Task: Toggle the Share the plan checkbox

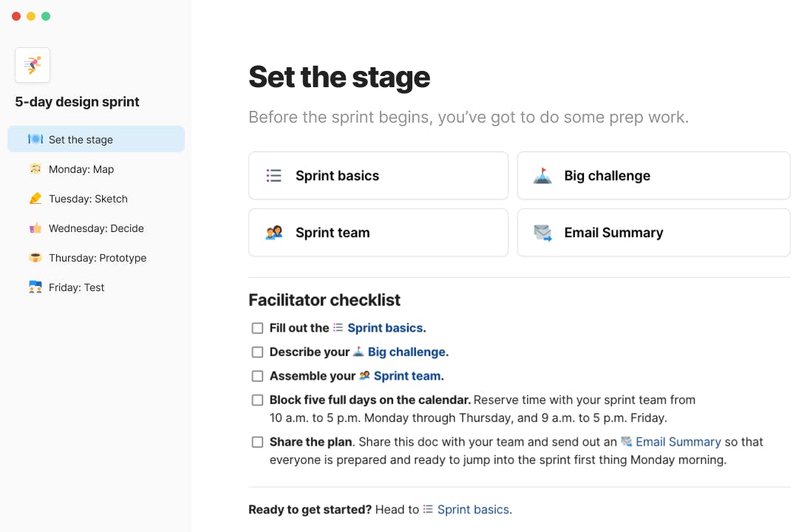Action: point(257,443)
